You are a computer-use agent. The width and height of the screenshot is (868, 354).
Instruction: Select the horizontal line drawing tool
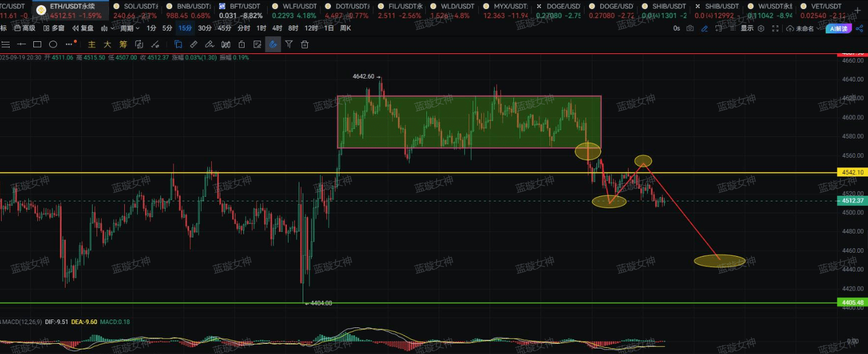(x=21, y=44)
